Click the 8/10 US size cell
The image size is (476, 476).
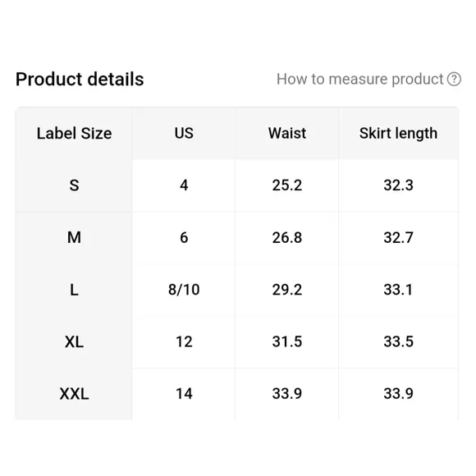pyautogui.click(x=184, y=290)
